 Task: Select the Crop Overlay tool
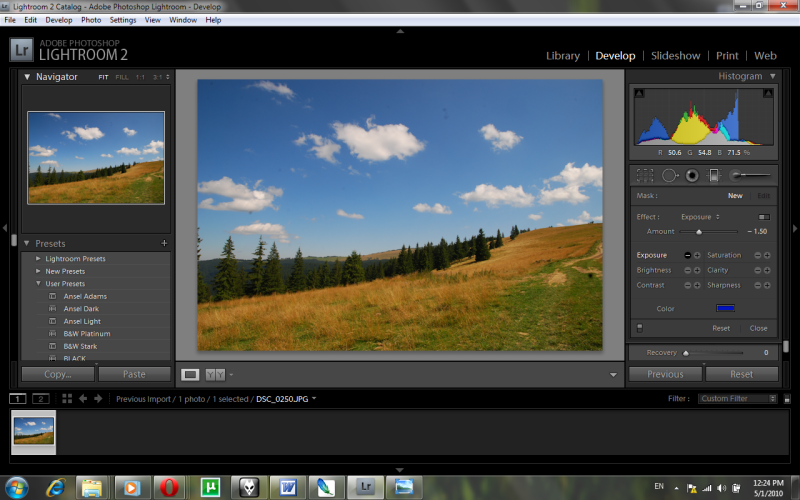645,175
